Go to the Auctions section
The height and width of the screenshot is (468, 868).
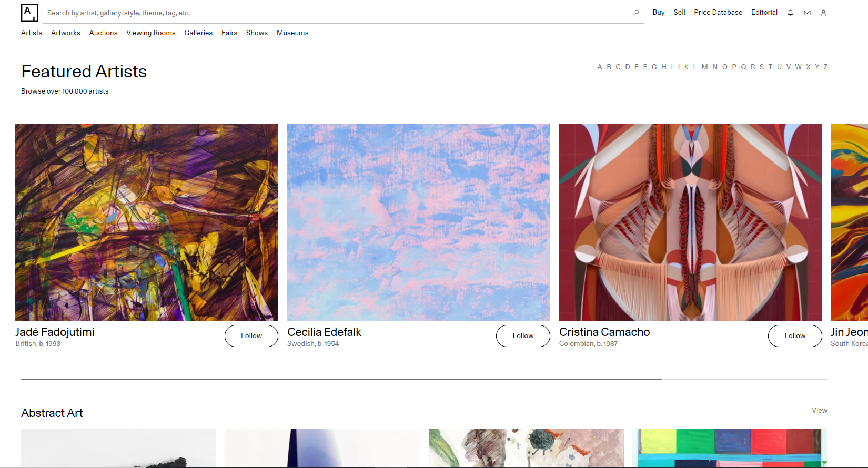point(103,33)
